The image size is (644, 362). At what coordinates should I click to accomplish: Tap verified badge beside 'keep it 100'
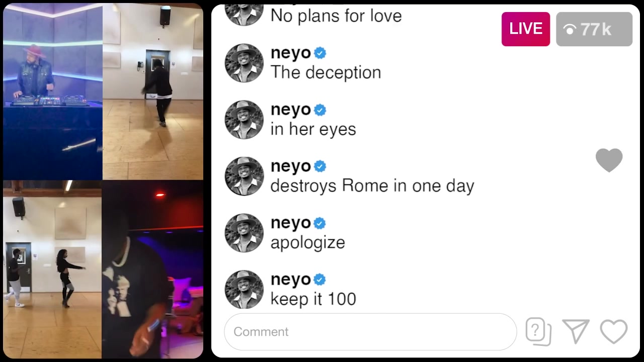click(x=320, y=280)
